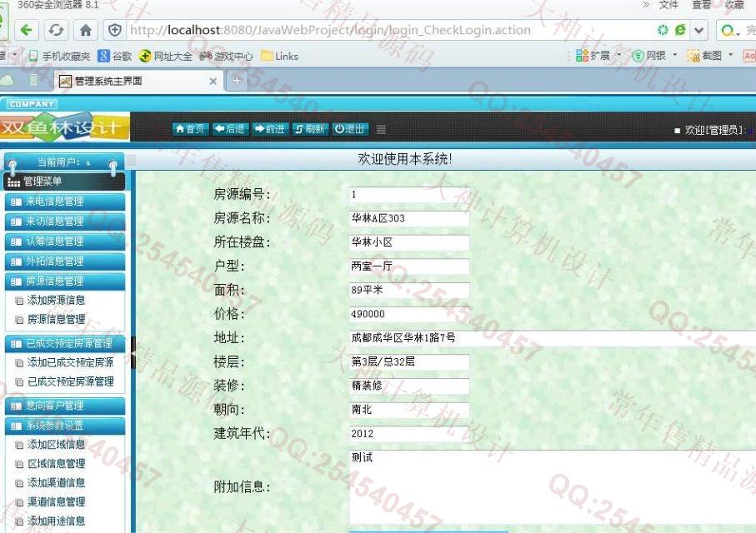Screen dimensions: 756x533
Task: Click the security shield icon in address bar
Action: point(115,30)
